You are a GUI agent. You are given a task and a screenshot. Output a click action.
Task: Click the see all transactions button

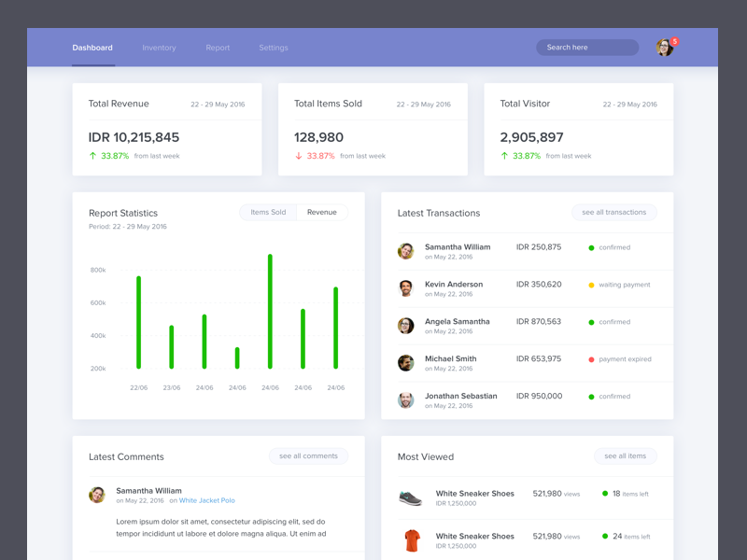(613, 213)
